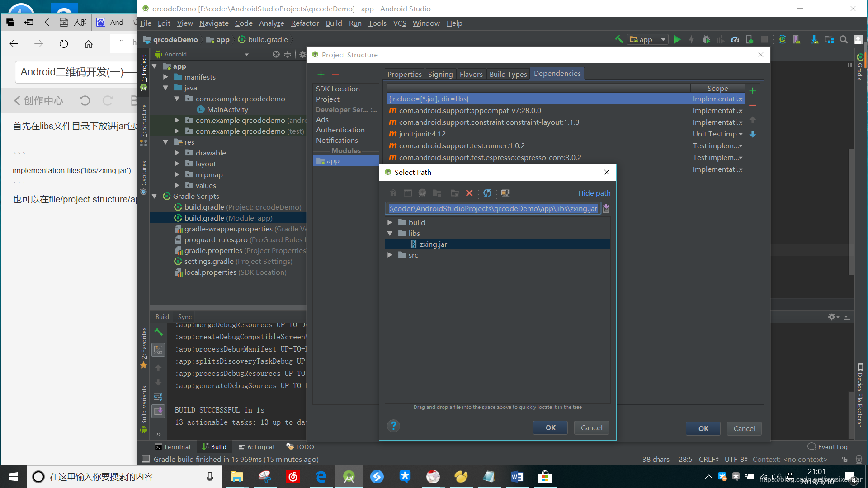Image resolution: width=868 pixels, height=488 pixels.
Task: Collapse Gradle Scripts node in project tree
Action: (x=155, y=196)
